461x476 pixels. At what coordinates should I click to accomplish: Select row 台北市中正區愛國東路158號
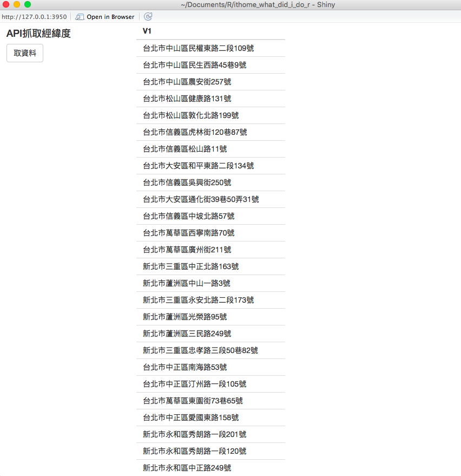[x=211, y=418]
